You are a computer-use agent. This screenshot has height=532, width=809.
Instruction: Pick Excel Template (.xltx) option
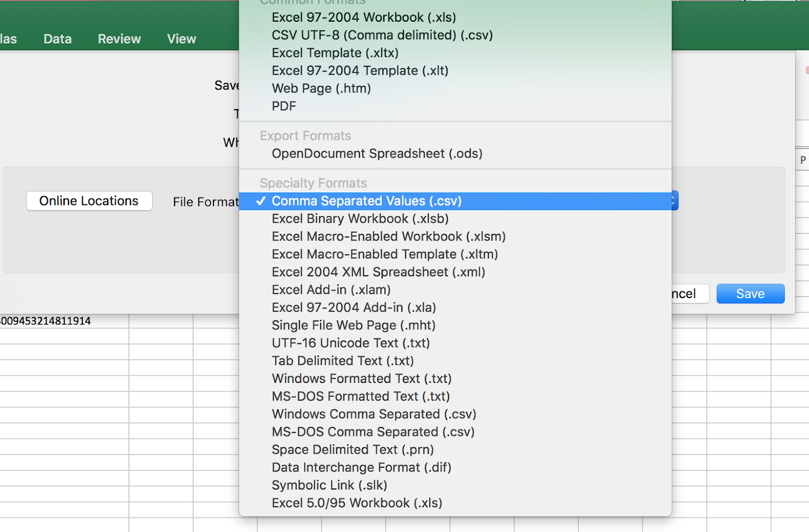[x=455, y=53]
